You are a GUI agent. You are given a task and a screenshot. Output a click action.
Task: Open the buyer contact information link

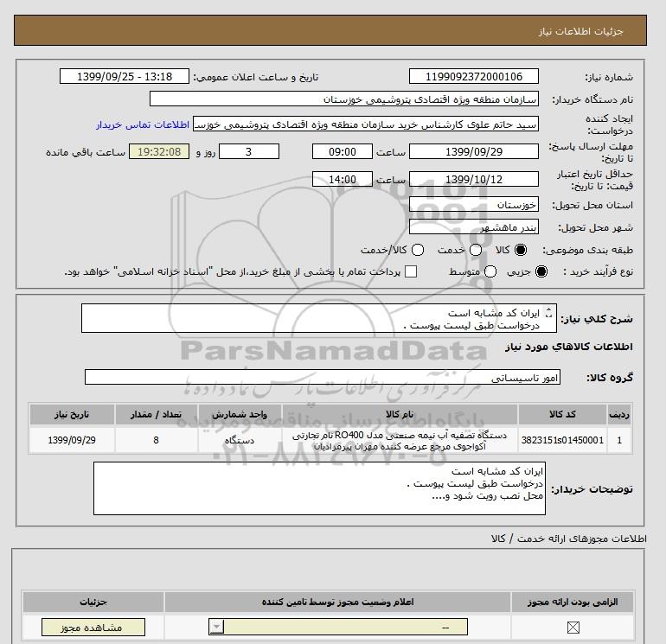pyautogui.click(x=143, y=124)
